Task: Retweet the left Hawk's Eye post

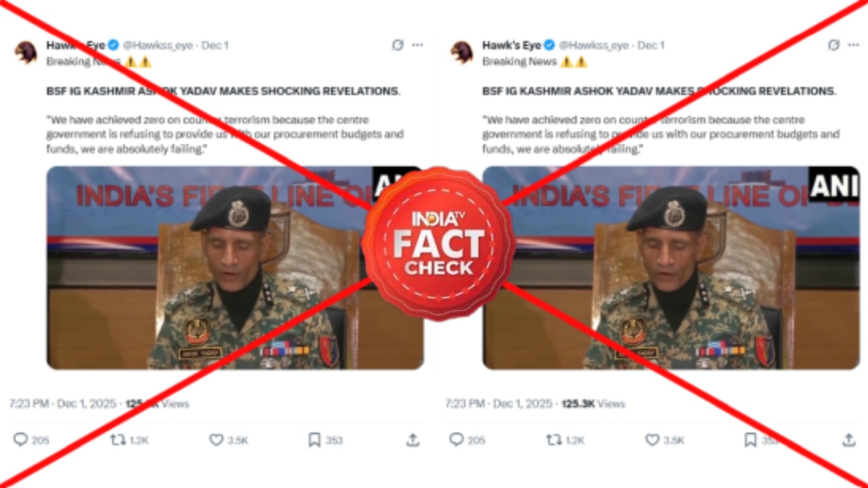Action: tap(117, 439)
